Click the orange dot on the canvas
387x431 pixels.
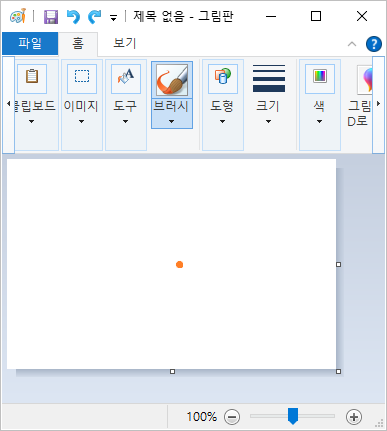pos(179,265)
